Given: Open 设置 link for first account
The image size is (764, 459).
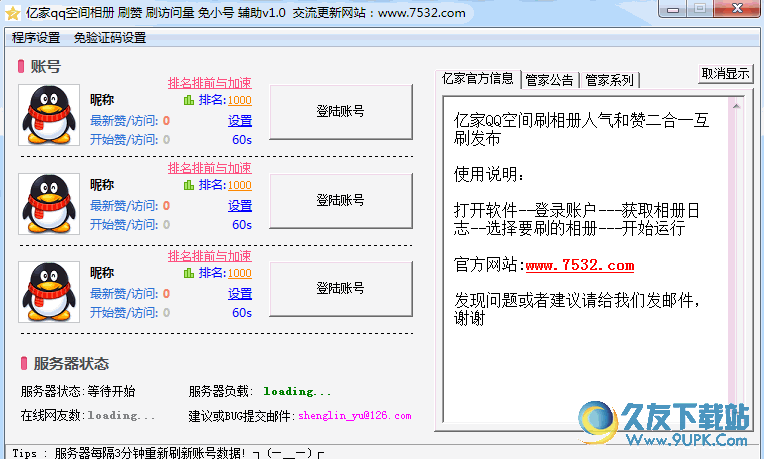Looking at the screenshot, I should point(240,121).
